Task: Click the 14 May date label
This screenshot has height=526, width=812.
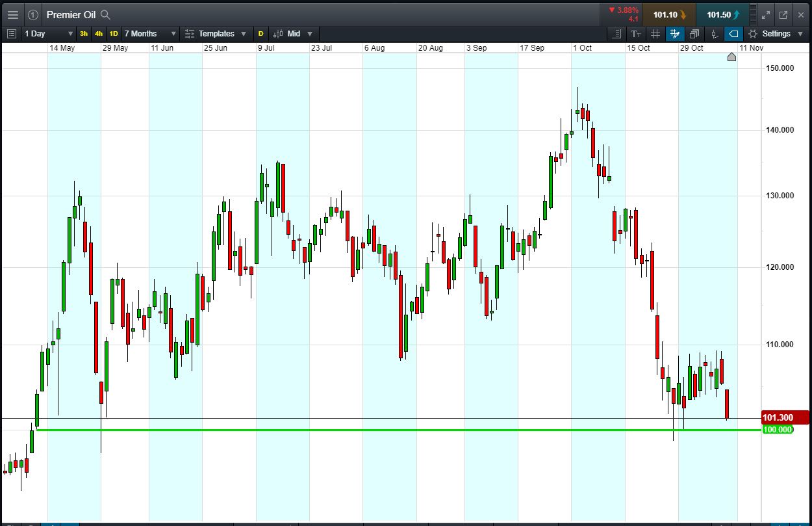Action: point(62,47)
